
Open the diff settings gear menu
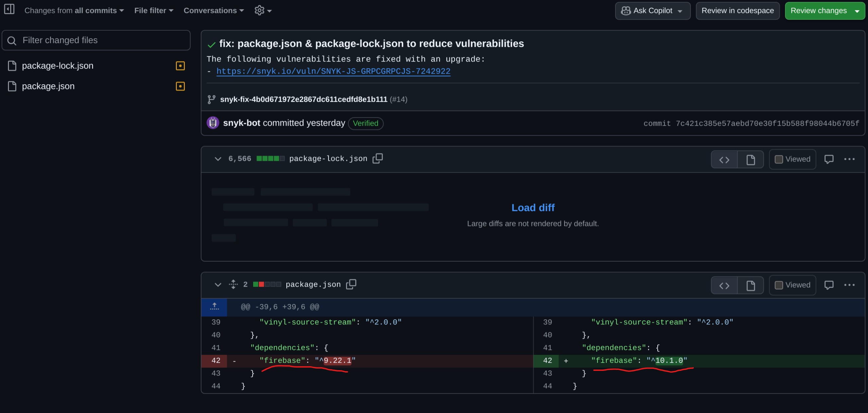[263, 10]
